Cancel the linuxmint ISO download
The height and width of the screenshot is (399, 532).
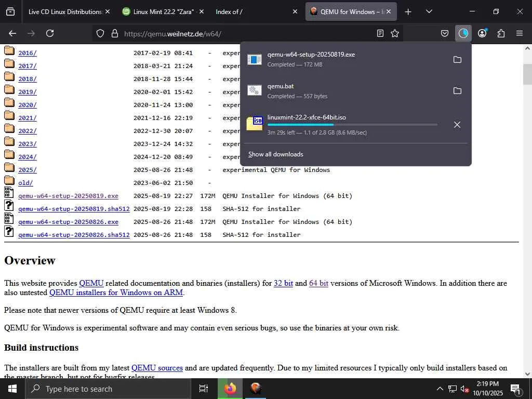click(457, 125)
